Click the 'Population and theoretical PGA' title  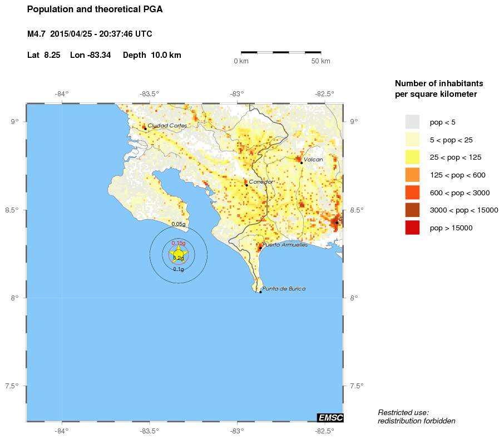pyautogui.click(x=95, y=9)
